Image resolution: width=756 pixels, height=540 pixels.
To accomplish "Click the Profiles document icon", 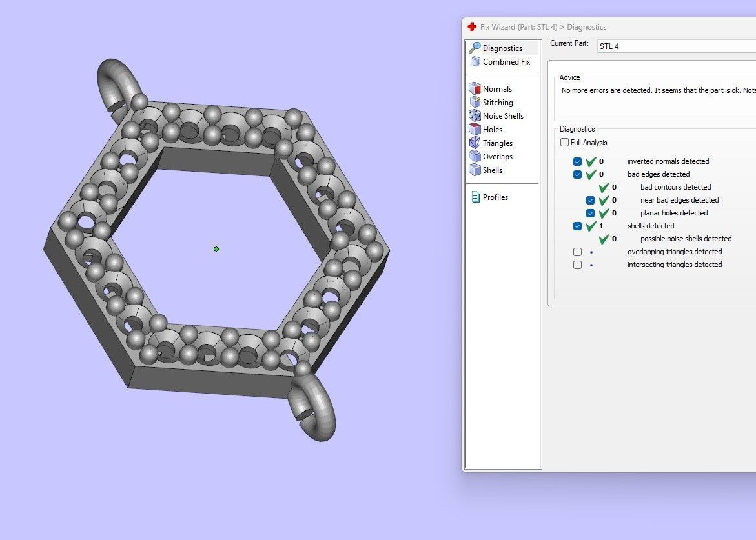I will (475, 197).
